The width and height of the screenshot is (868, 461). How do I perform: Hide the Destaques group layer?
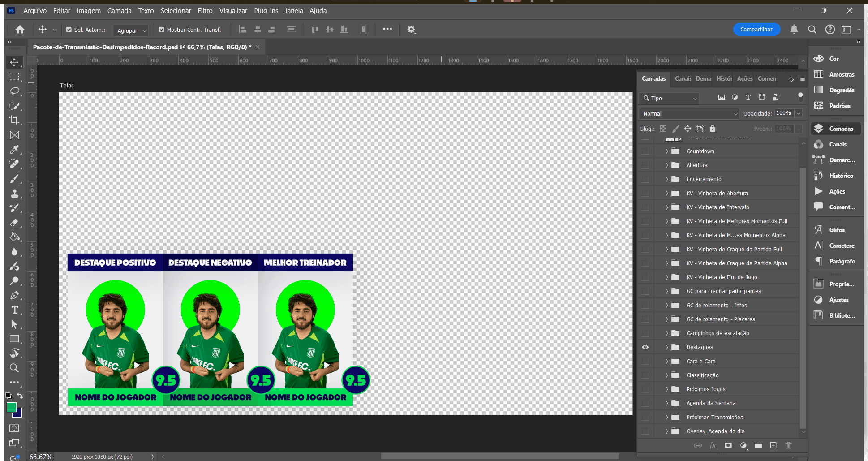[645, 347]
